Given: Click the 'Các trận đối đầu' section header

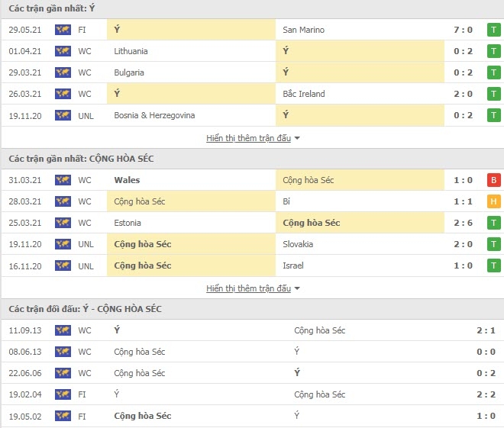Looking at the screenshot, I should click(85, 308).
